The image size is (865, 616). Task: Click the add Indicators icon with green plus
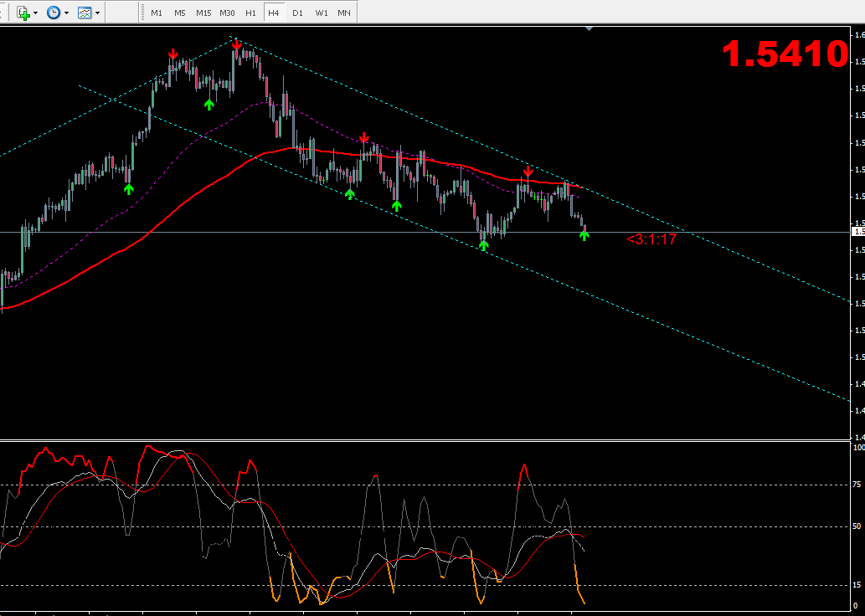pyautogui.click(x=23, y=13)
